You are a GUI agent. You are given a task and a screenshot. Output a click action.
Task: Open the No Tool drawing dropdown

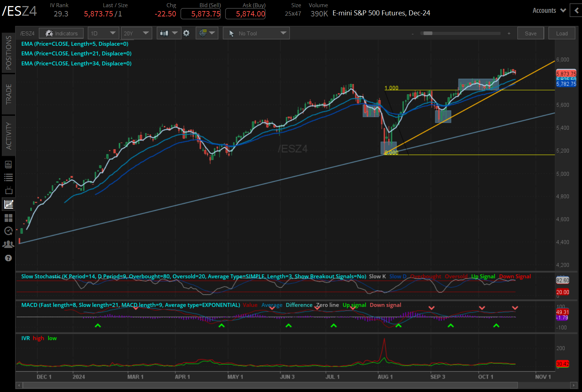[x=256, y=33]
